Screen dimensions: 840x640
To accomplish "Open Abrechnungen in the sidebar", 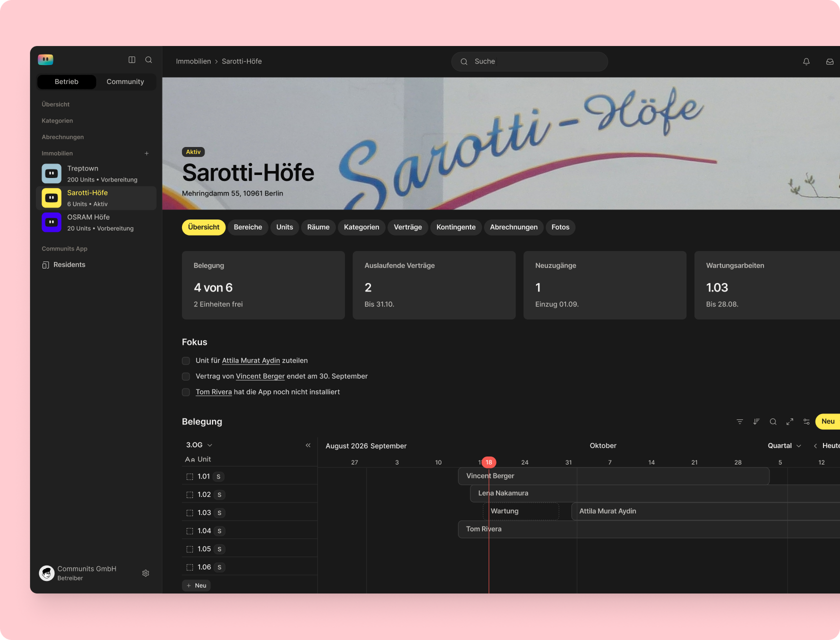I will coord(63,137).
